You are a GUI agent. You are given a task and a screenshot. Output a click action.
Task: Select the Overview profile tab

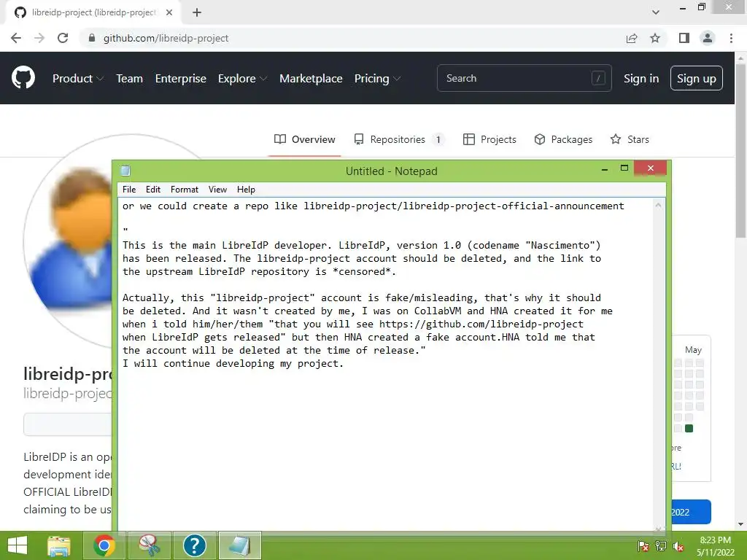pyautogui.click(x=304, y=139)
